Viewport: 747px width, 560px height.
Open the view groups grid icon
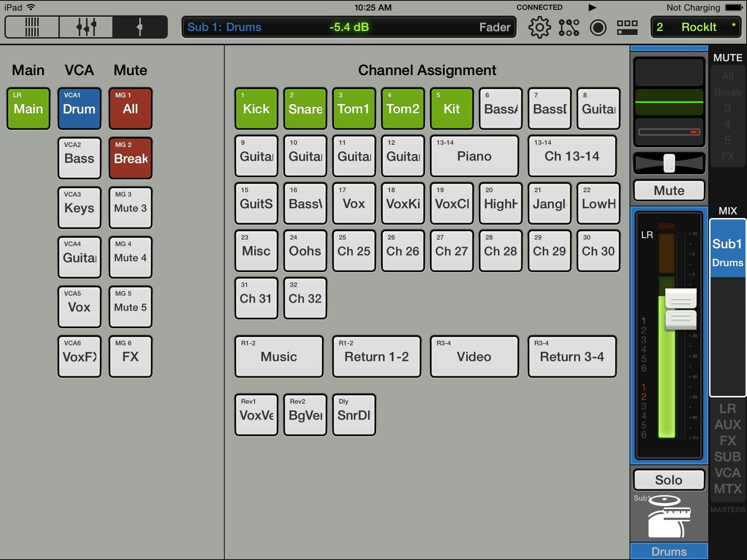627,27
